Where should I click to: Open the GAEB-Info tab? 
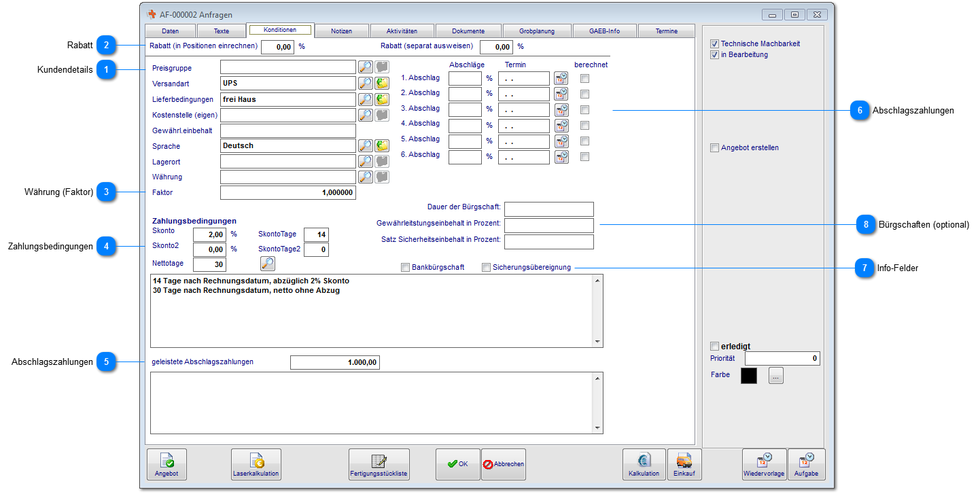[604, 31]
